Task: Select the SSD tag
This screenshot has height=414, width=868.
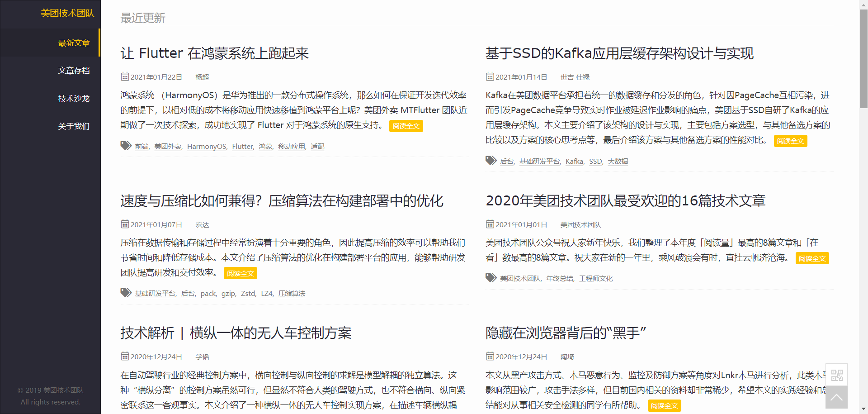Action: (x=595, y=162)
